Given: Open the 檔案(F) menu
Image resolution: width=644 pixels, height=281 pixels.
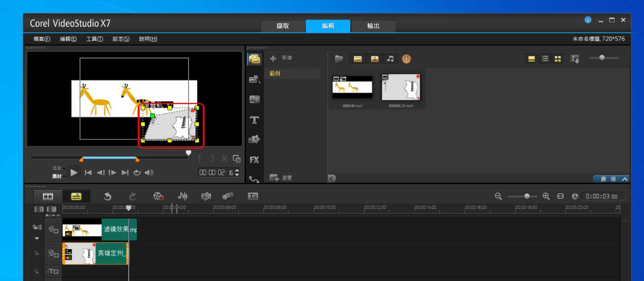Looking at the screenshot, I should pos(42,39).
